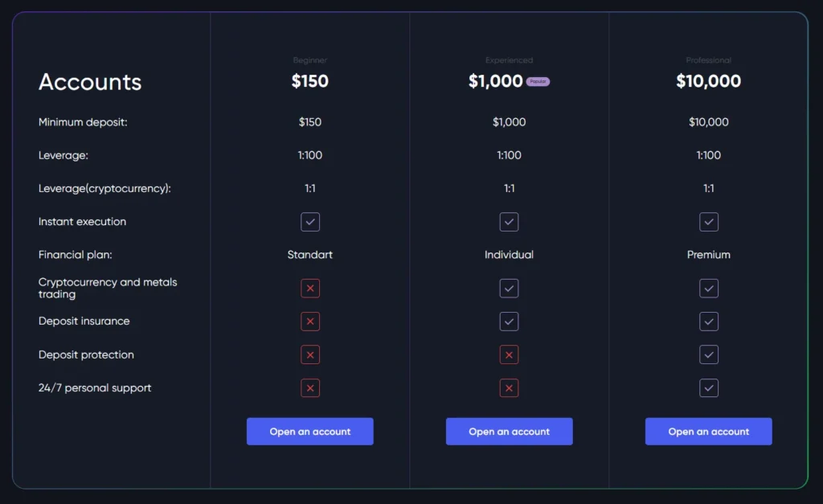Open an account for Professional $10,000 plan
823x504 pixels.
click(x=708, y=432)
